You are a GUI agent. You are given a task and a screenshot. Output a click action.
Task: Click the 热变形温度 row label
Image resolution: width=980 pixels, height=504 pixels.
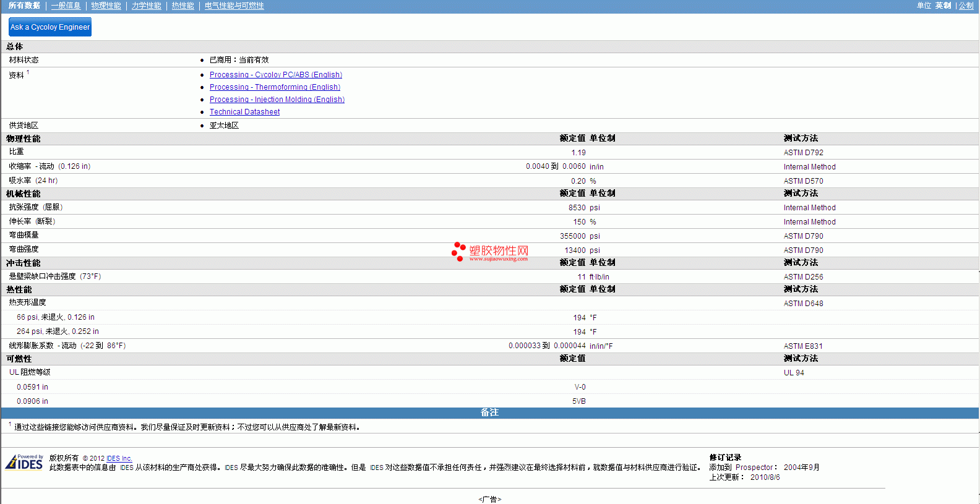click(27, 302)
